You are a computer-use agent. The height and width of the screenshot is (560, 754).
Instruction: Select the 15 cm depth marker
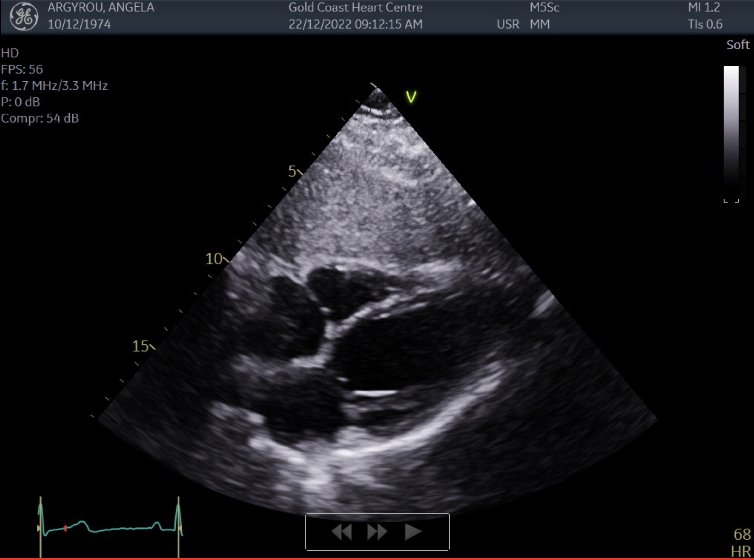(x=141, y=346)
